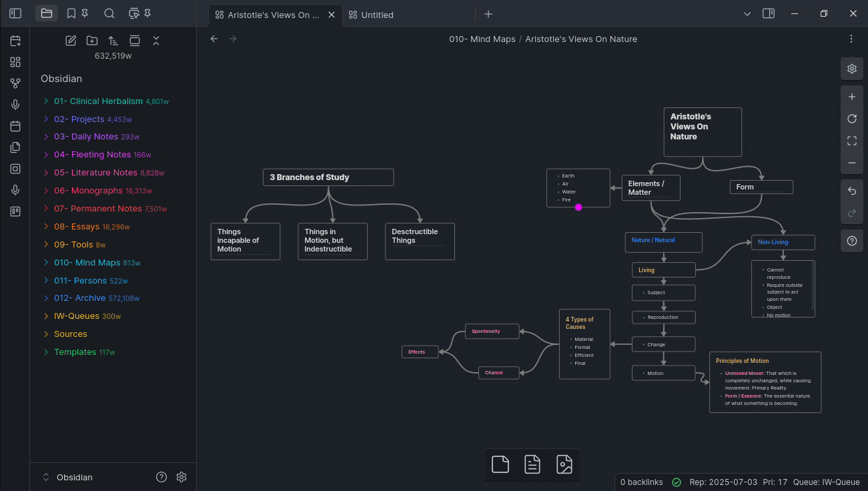Click 0 backlinks in status bar
The height and width of the screenshot is (491, 868).
(642, 482)
